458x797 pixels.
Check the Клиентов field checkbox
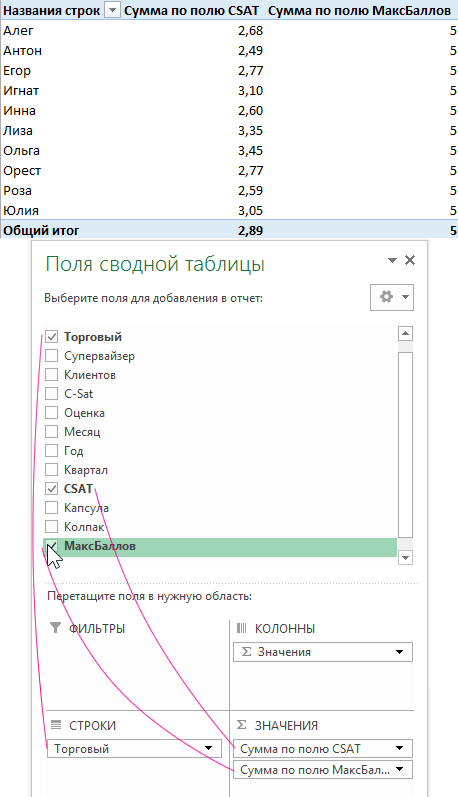coord(51,375)
